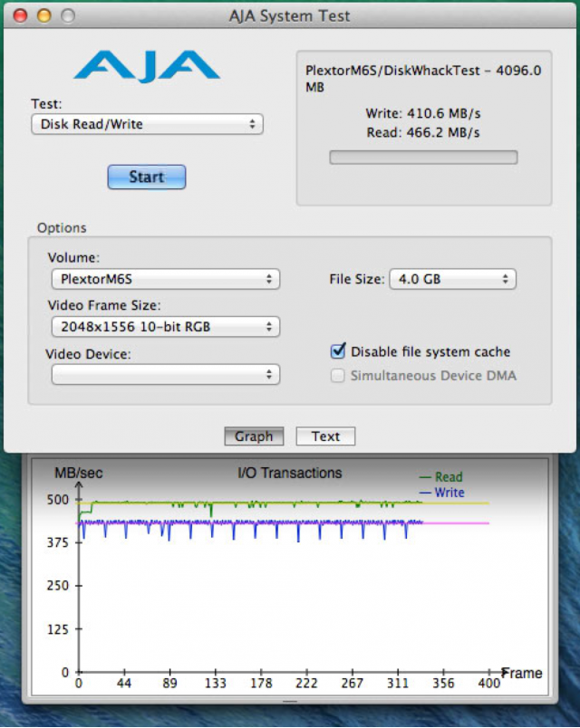The image size is (580, 728).
Task: Click the Start button
Action: 147,177
